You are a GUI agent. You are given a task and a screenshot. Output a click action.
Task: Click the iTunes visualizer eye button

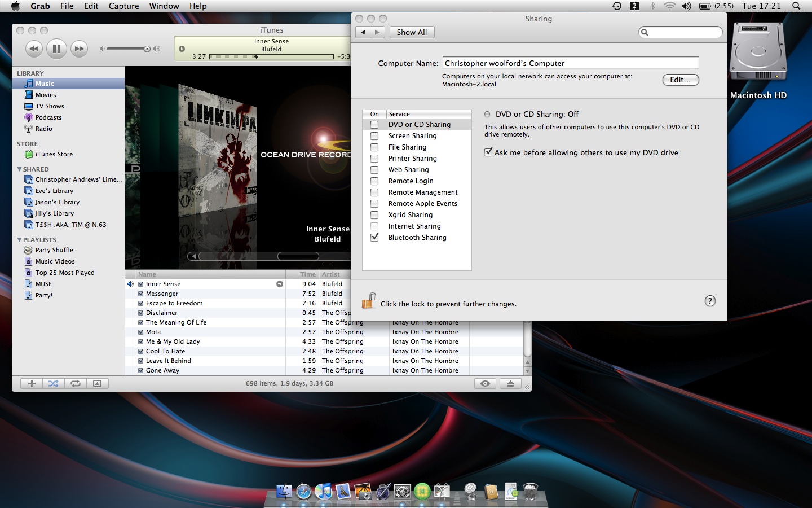point(485,384)
